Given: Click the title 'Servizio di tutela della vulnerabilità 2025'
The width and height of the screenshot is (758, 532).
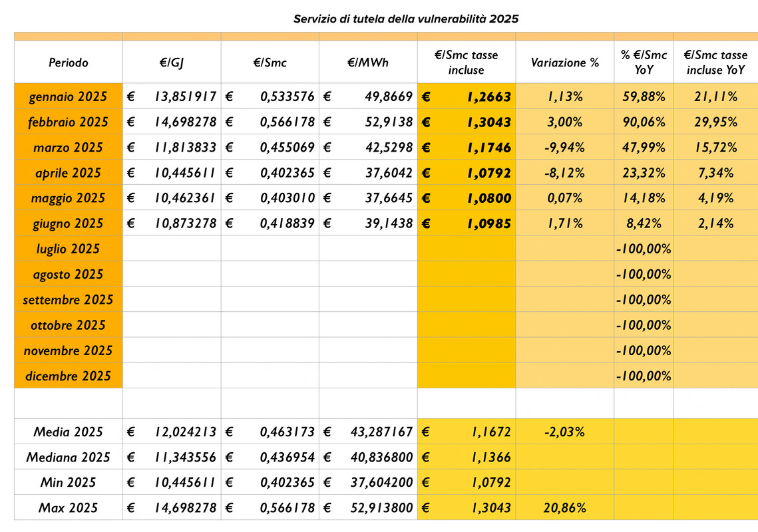Looking at the screenshot, I should click(405, 19).
